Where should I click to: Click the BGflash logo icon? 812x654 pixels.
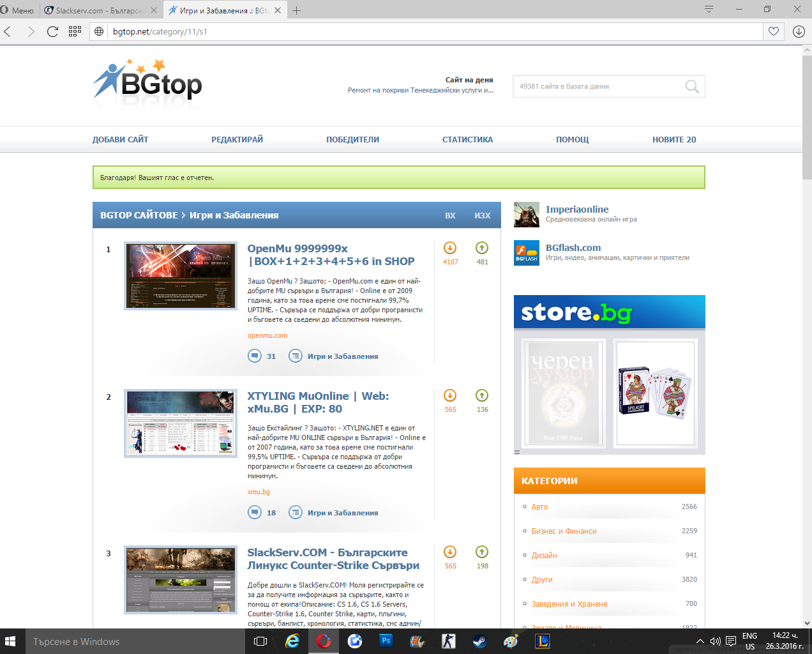coord(527,253)
